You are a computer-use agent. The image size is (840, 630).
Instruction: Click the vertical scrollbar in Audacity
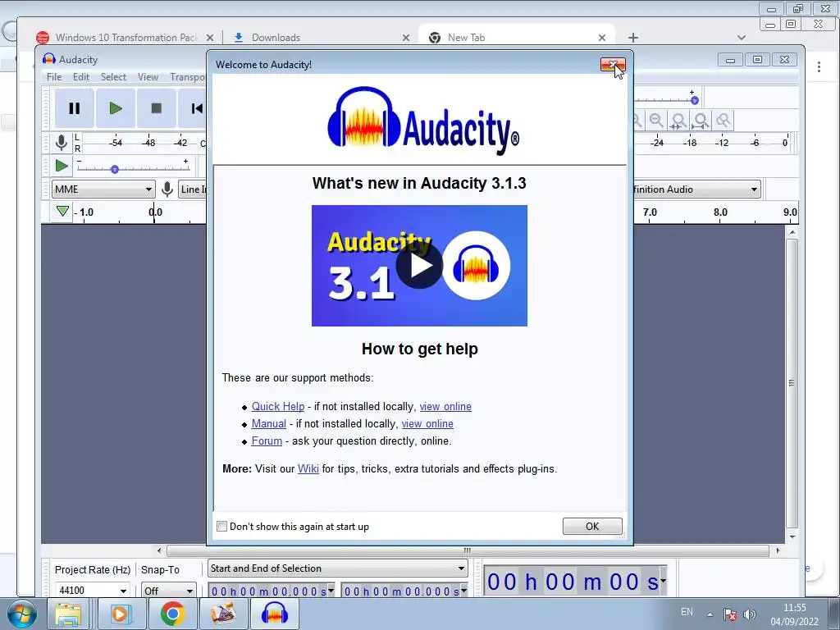coord(792,383)
